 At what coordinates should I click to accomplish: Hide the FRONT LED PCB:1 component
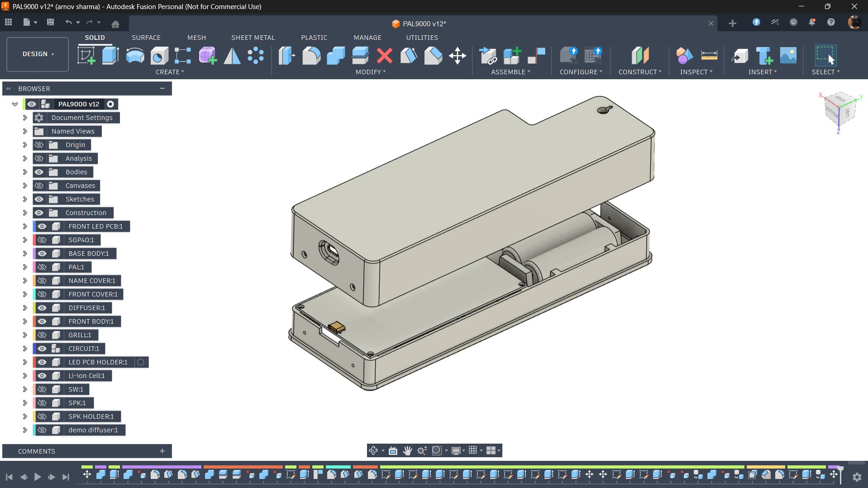click(42, 226)
